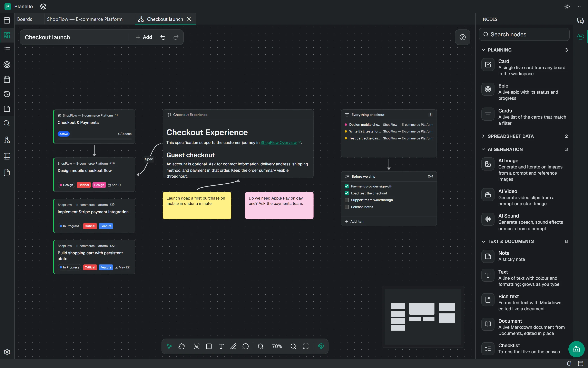
Task: Open search in left sidebar
Action: 7,123
